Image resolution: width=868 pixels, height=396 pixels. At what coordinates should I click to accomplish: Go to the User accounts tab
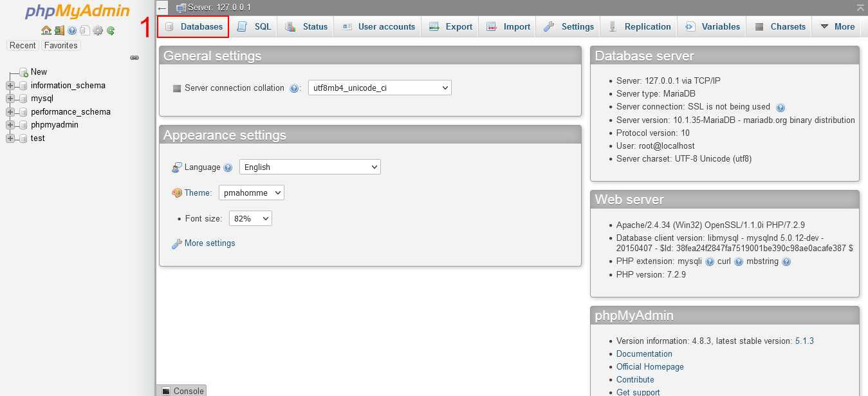378,26
